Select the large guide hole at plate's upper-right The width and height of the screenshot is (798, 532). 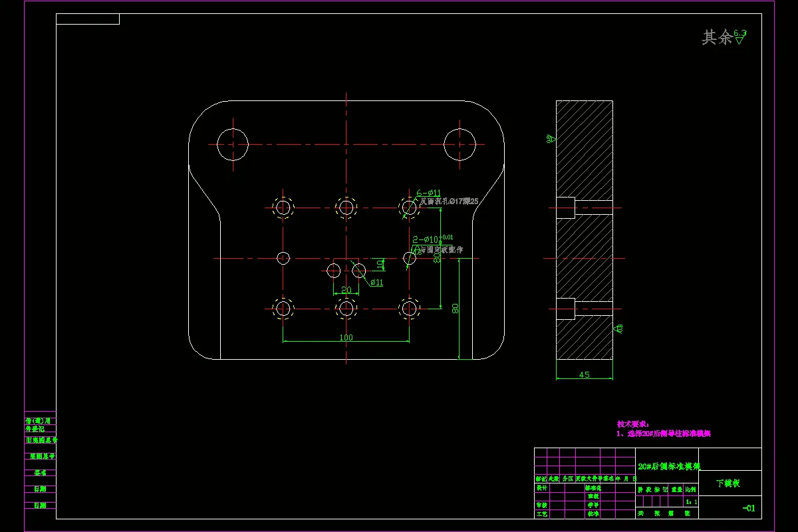pyautogui.click(x=460, y=144)
